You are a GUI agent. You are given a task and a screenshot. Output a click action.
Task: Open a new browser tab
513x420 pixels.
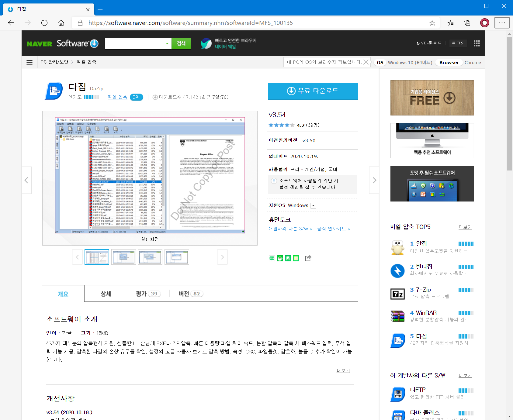[100, 9]
